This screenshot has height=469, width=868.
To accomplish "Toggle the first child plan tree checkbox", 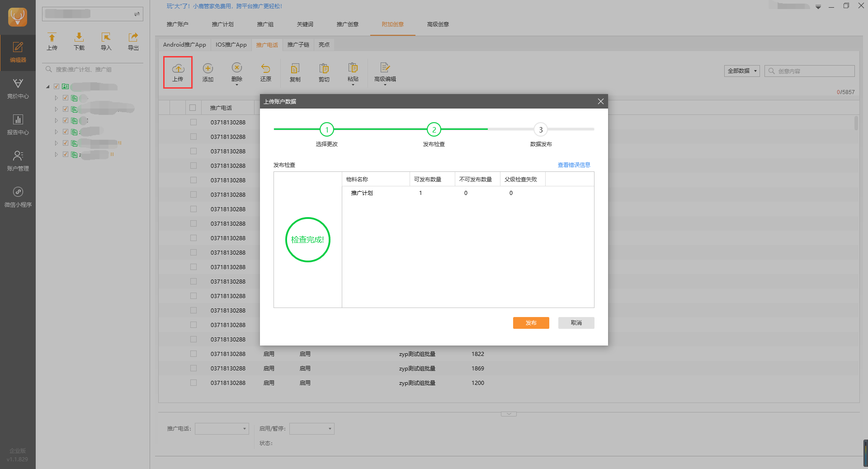I will tap(66, 98).
